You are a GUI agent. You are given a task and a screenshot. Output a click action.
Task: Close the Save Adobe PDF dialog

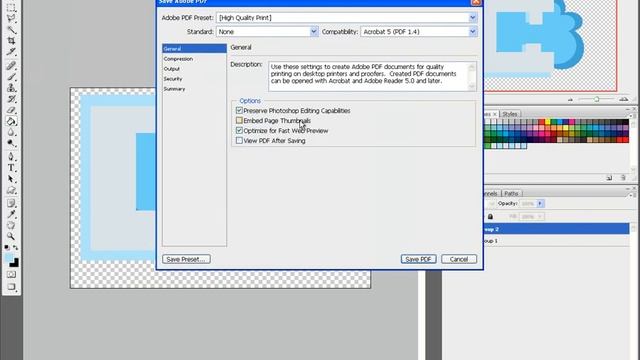click(x=476, y=2)
